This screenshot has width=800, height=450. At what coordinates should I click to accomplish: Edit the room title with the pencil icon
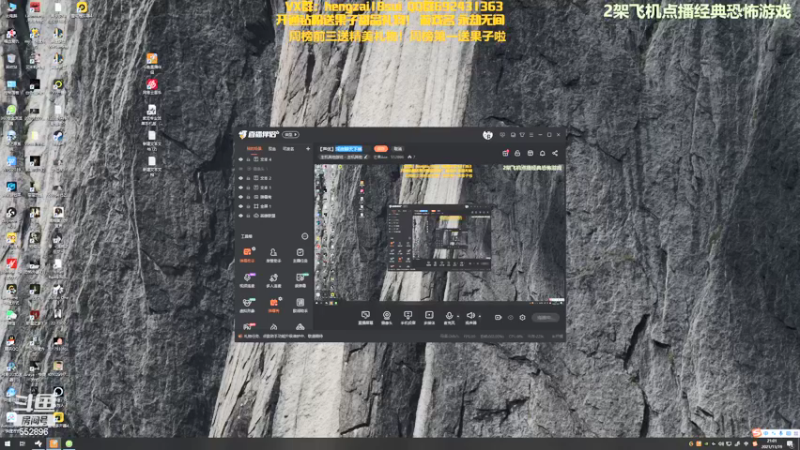point(366,157)
